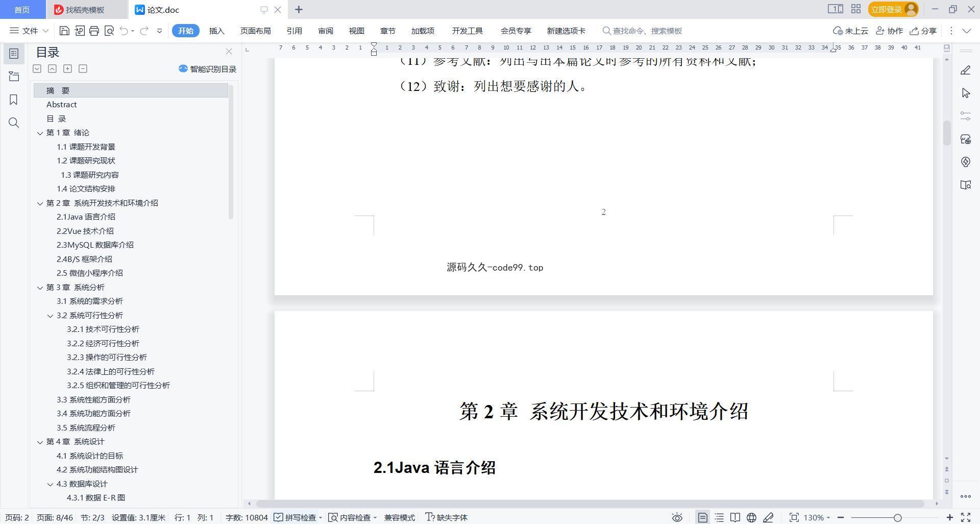Click the Undo arrow icon

pos(124,31)
